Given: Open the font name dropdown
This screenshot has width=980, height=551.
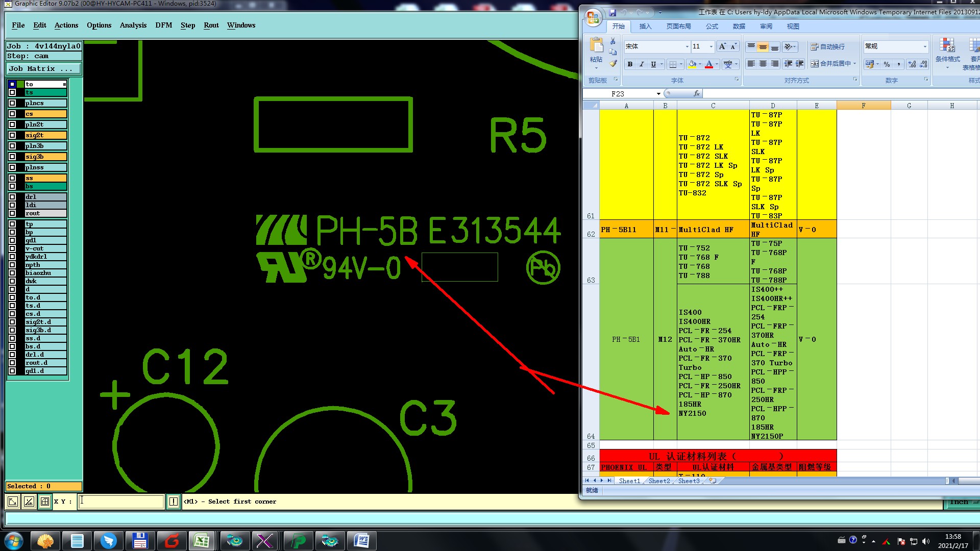Looking at the screenshot, I should pyautogui.click(x=687, y=46).
